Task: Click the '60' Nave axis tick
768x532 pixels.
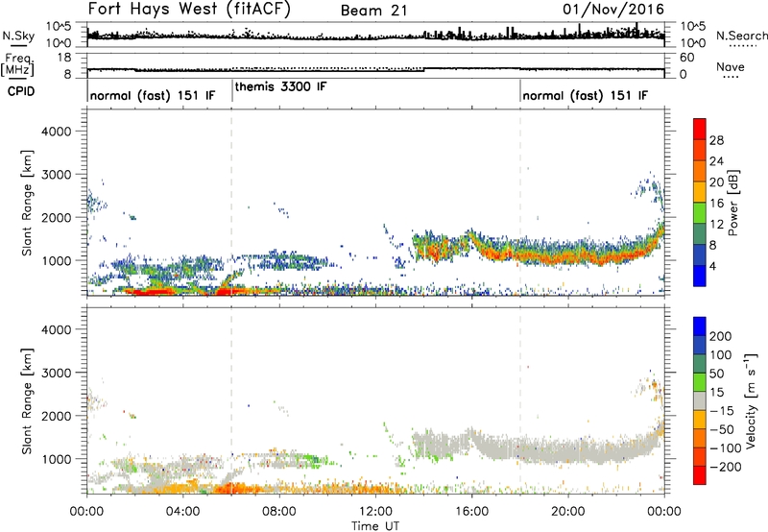Action: pyautogui.click(x=686, y=58)
